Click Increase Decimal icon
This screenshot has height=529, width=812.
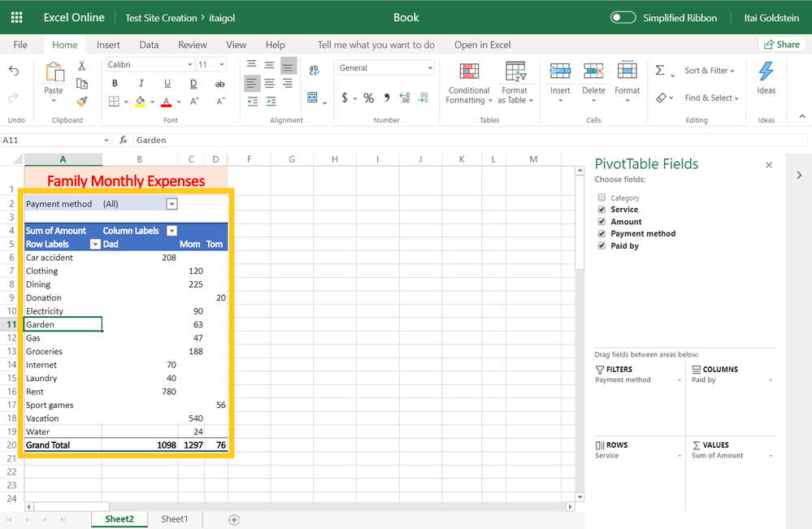click(405, 98)
